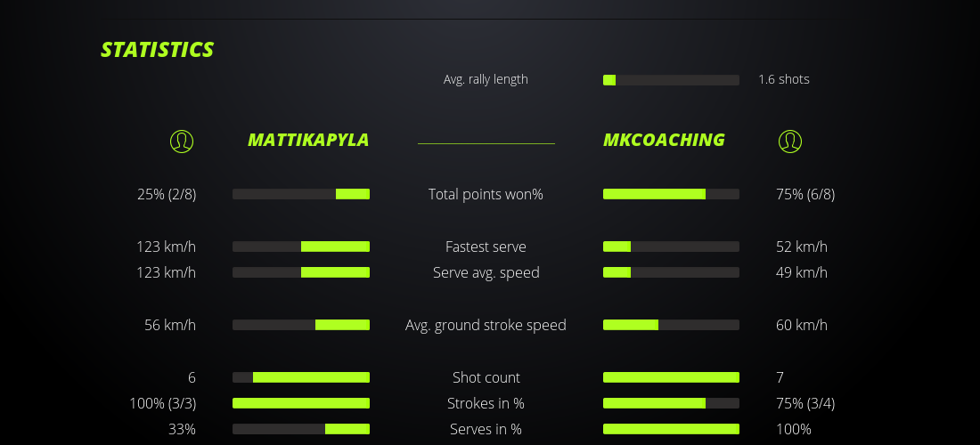
Task: Click MATTIKAPYLA's Fastest serve bar
Action: point(301,247)
